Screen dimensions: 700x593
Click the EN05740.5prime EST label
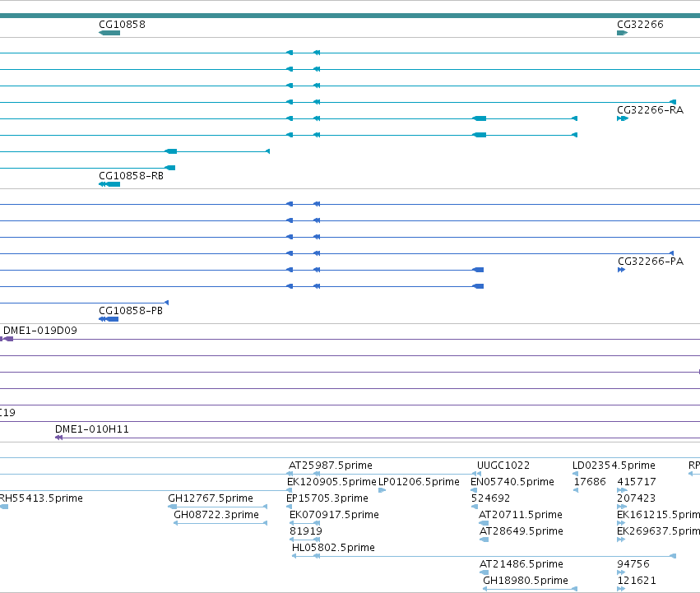pos(512,482)
